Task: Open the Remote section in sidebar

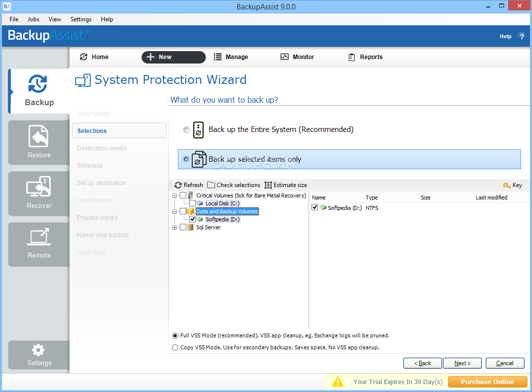Action: click(39, 244)
